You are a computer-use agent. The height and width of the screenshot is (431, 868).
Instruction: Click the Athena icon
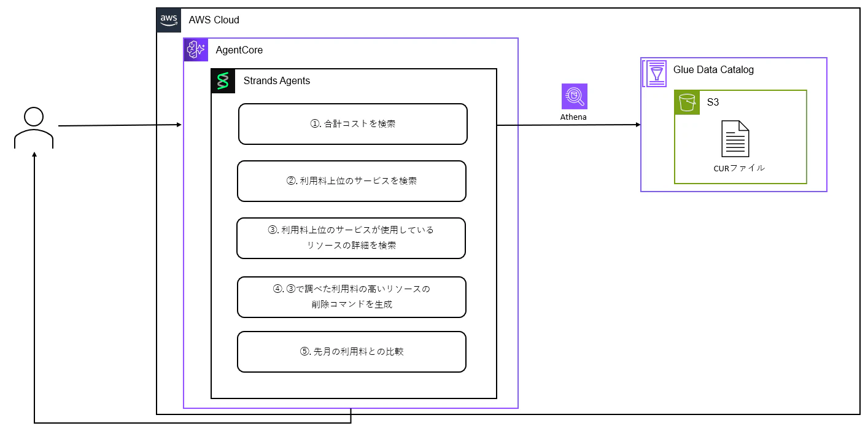[575, 96]
